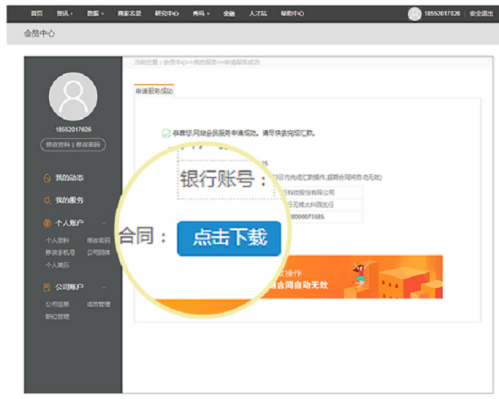Click the 个人账户 coin icon
The height and width of the screenshot is (399, 499).
coord(47,223)
